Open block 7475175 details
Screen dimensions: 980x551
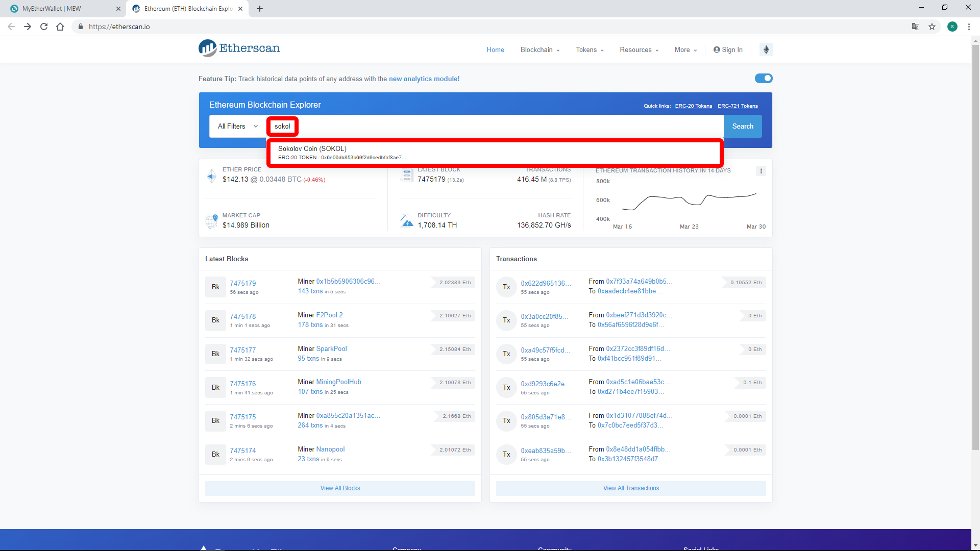pyautogui.click(x=243, y=417)
